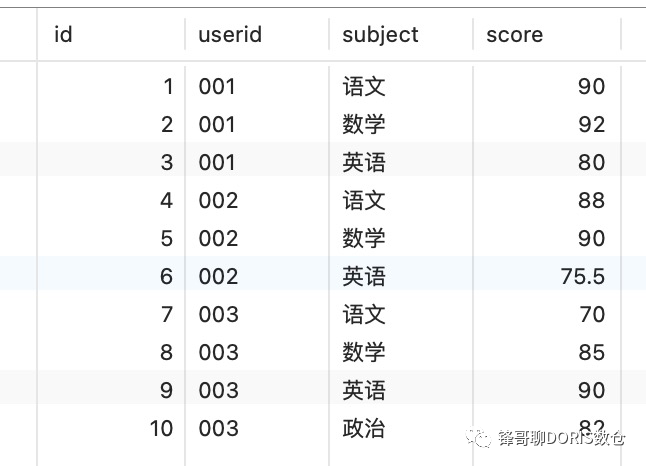Click the userid column header
This screenshot has height=466, width=646.
point(230,35)
